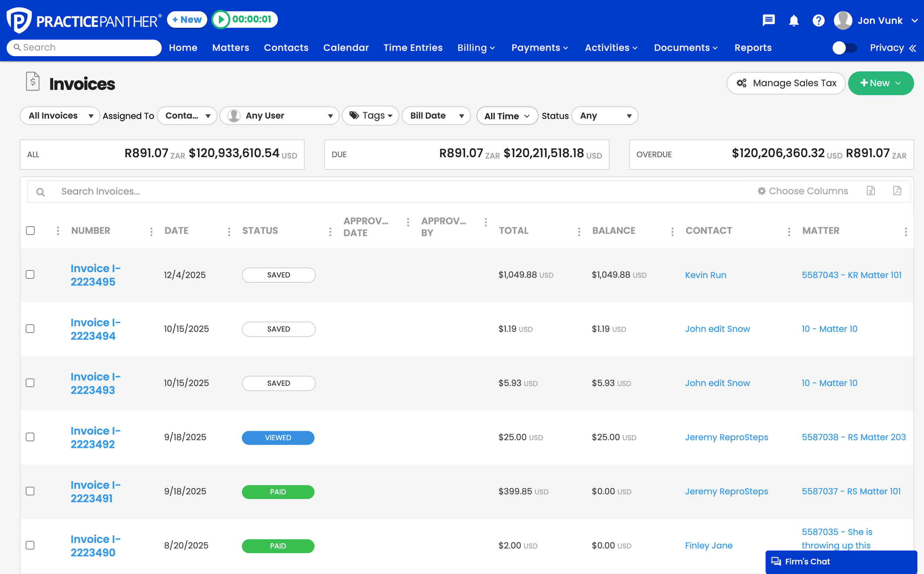Open the chat messages icon in top bar

tap(768, 20)
